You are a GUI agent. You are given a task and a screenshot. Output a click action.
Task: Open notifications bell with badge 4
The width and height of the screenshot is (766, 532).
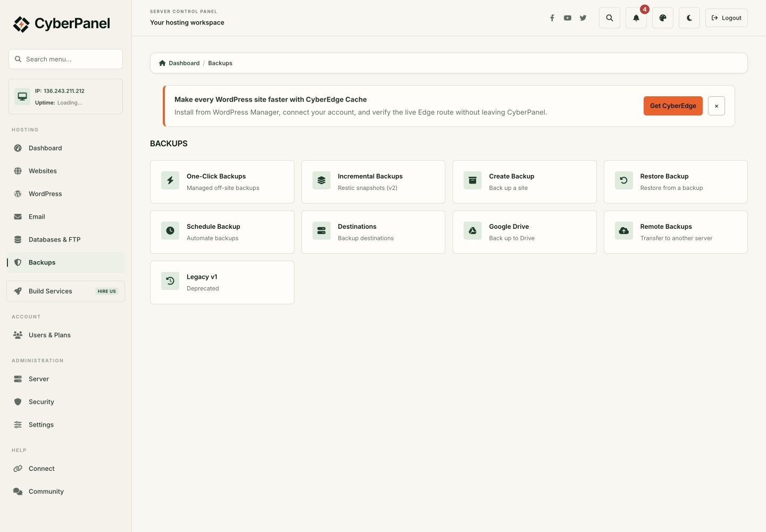point(636,18)
